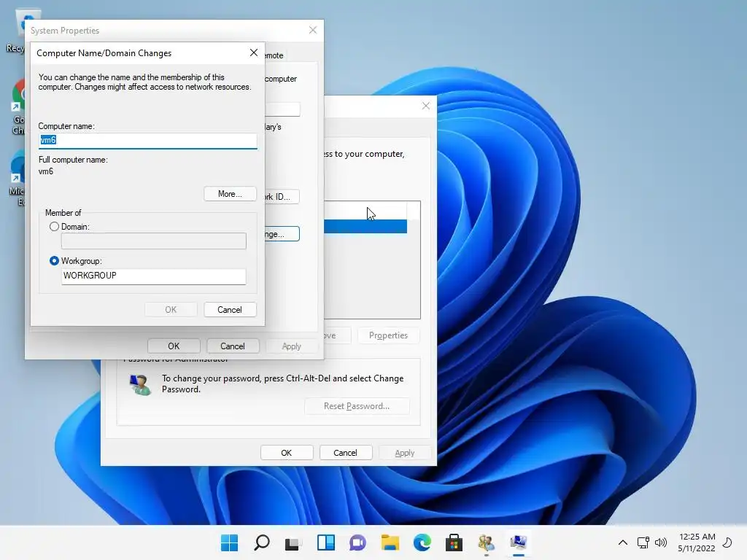The width and height of the screenshot is (747, 560).
Task: Launch Chat from the taskbar
Action: click(x=357, y=542)
